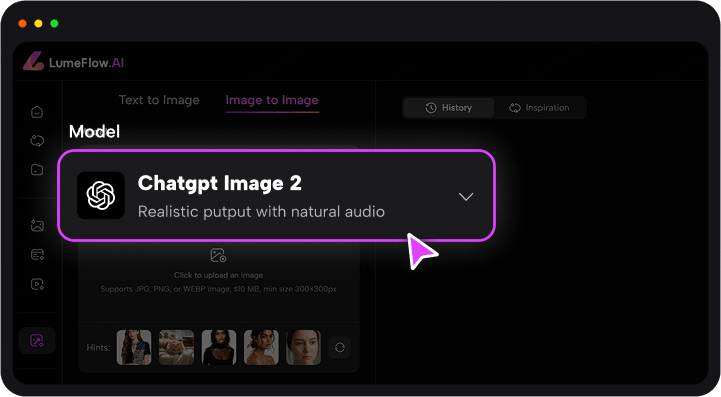Open the home icon in sidebar
This screenshot has height=397, width=721.
pyautogui.click(x=37, y=112)
